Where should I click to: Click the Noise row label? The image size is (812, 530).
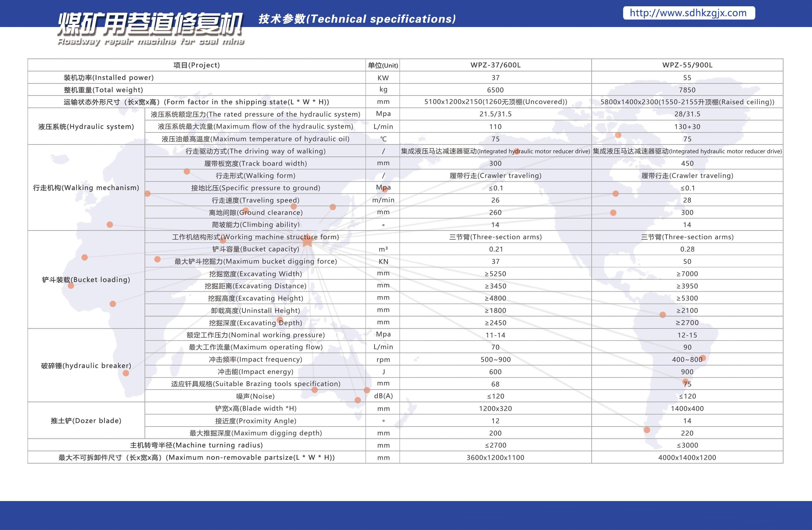[255, 396]
